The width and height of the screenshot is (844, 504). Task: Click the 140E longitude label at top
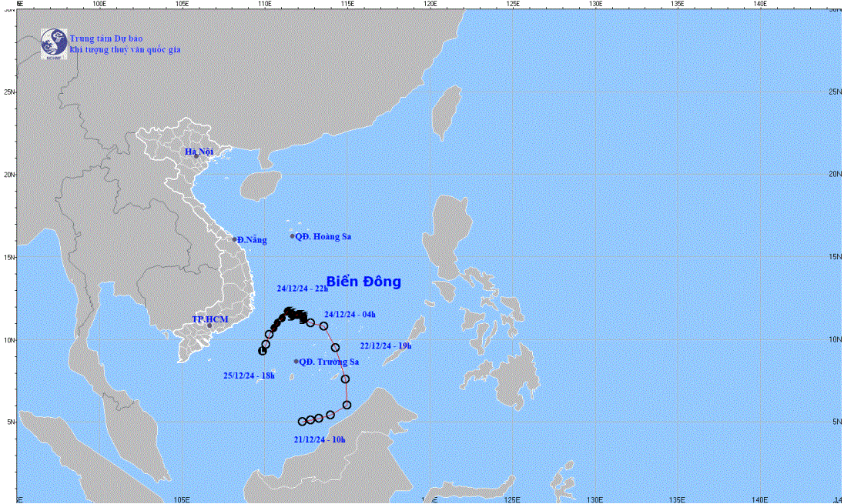760,4
